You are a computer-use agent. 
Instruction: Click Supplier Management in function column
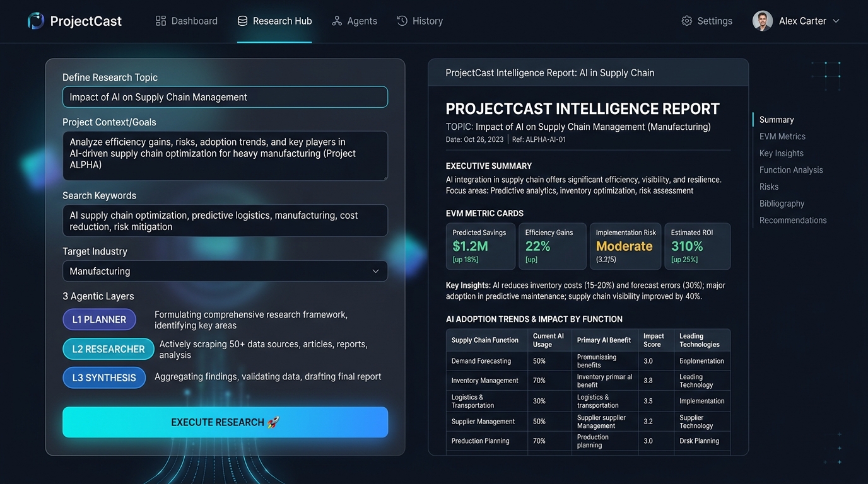click(x=483, y=422)
